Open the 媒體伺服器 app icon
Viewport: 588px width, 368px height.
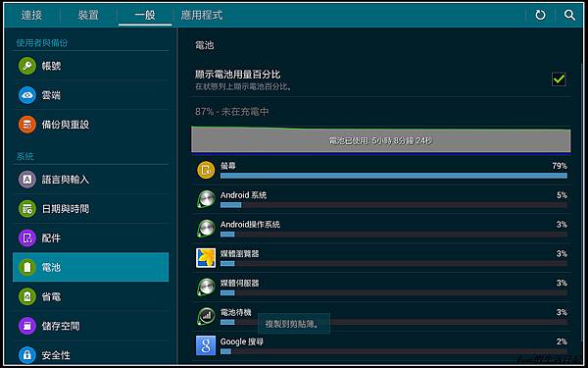click(206, 287)
